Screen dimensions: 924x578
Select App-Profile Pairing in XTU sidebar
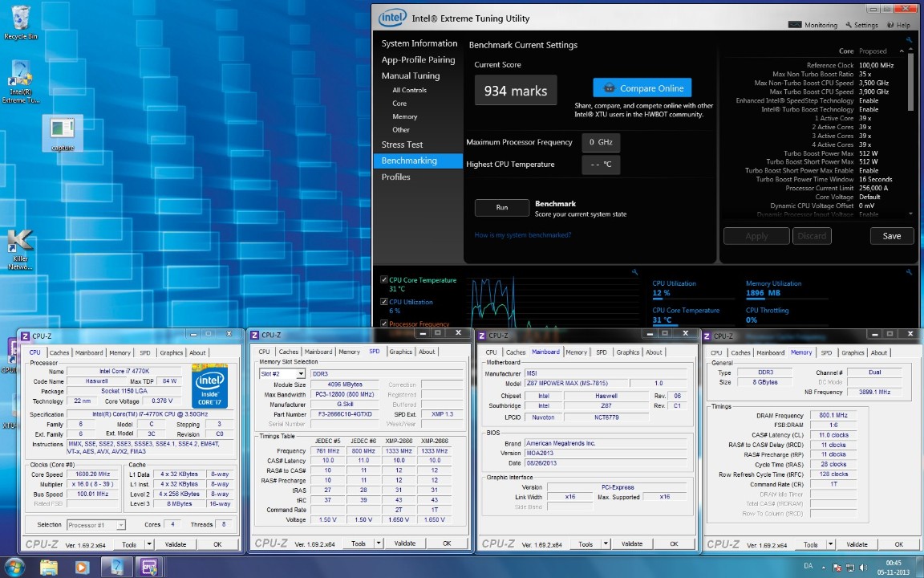click(x=418, y=59)
